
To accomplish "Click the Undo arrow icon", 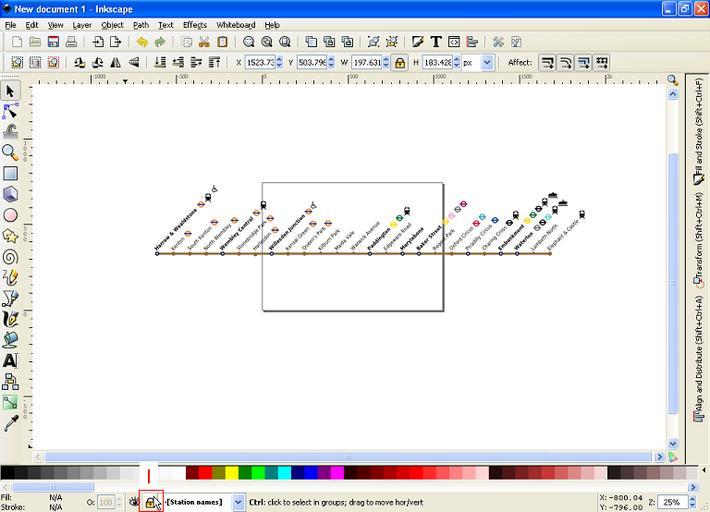I will 142,42.
